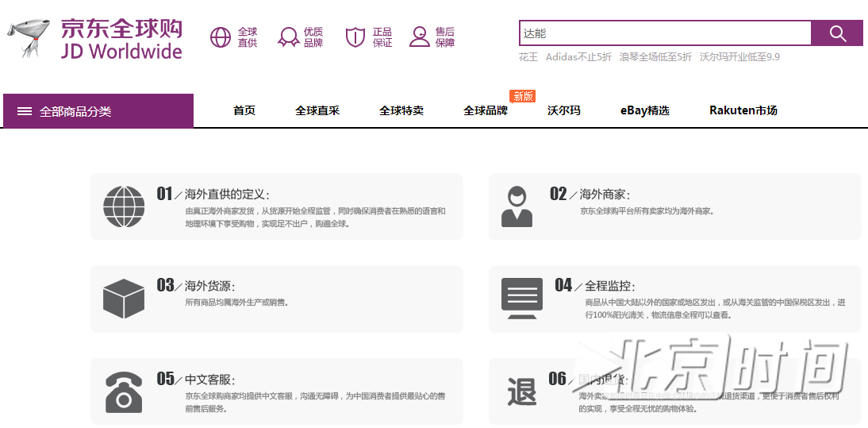Click the 03 海外货源 heading
The height and width of the screenshot is (428, 868).
click(x=196, y=286)
